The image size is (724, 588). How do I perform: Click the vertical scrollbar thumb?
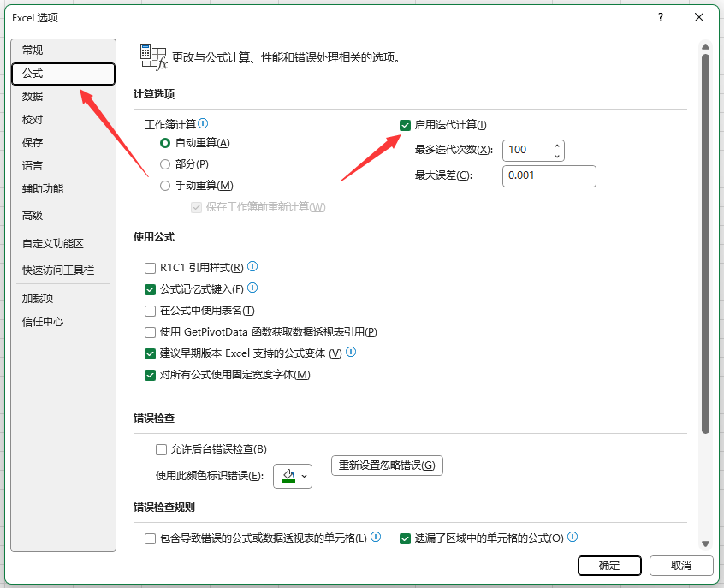(705, 244)
